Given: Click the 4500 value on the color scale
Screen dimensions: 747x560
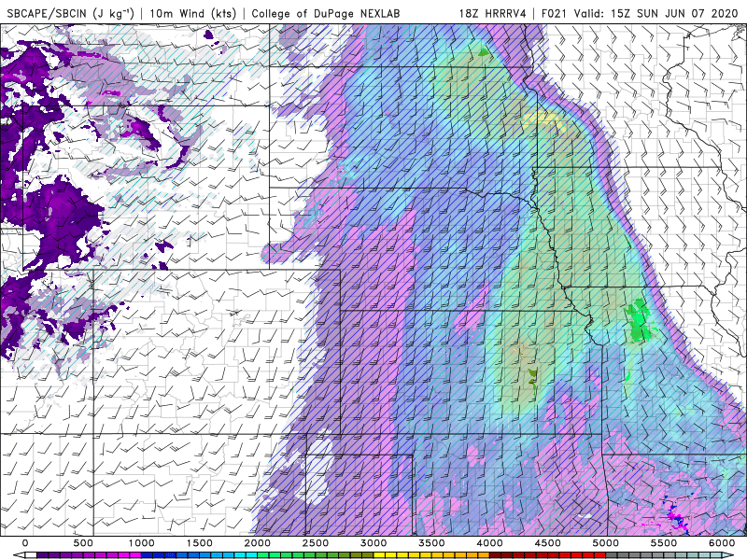Looking at the screenshot, I should pyautogui.click(x=548, y=543).
